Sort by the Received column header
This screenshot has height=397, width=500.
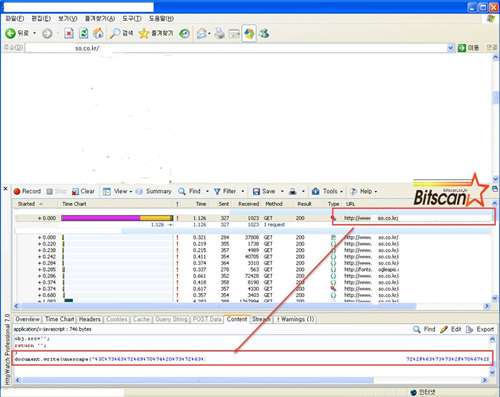coord(248,204)
